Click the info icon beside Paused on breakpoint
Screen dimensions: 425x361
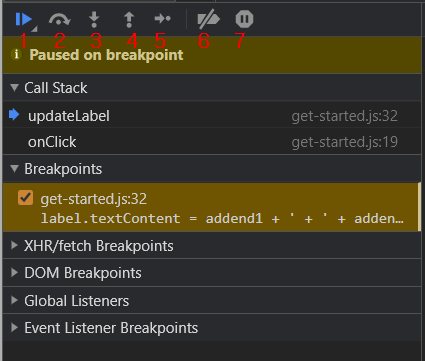(x=16, y=54)
